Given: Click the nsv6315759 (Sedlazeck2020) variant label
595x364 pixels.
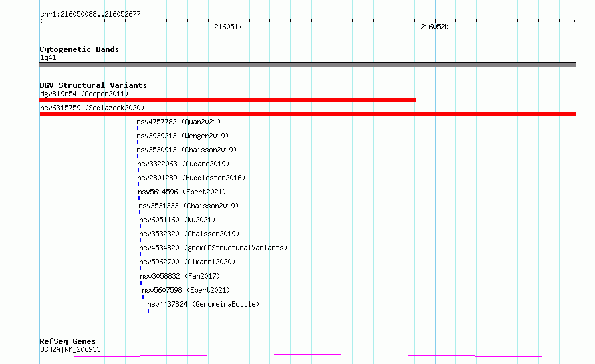Looking at the screenshot, I should coord(92,108).
